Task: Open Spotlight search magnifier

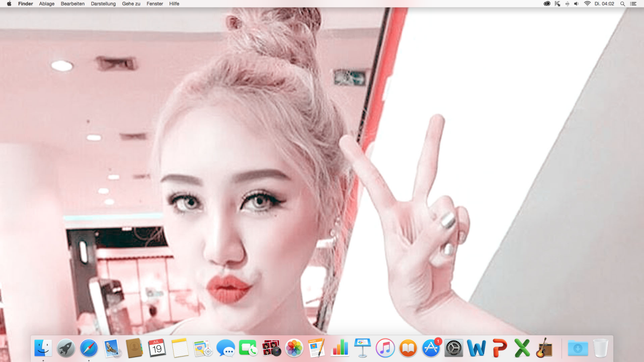Action: pos(623,4)
